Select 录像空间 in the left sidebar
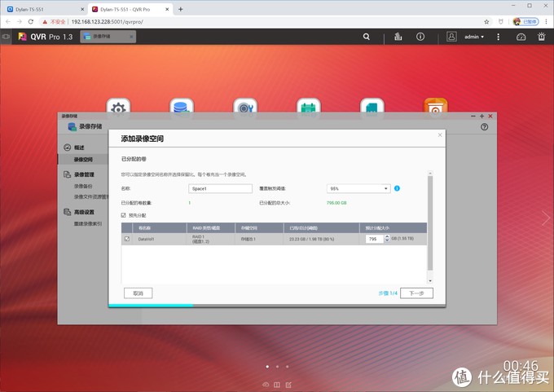 tap(83, 160)
